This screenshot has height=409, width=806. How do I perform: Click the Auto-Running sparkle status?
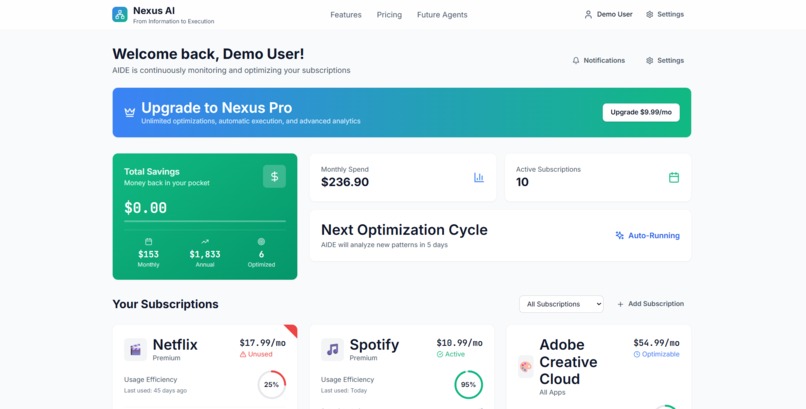click(648, 235)
